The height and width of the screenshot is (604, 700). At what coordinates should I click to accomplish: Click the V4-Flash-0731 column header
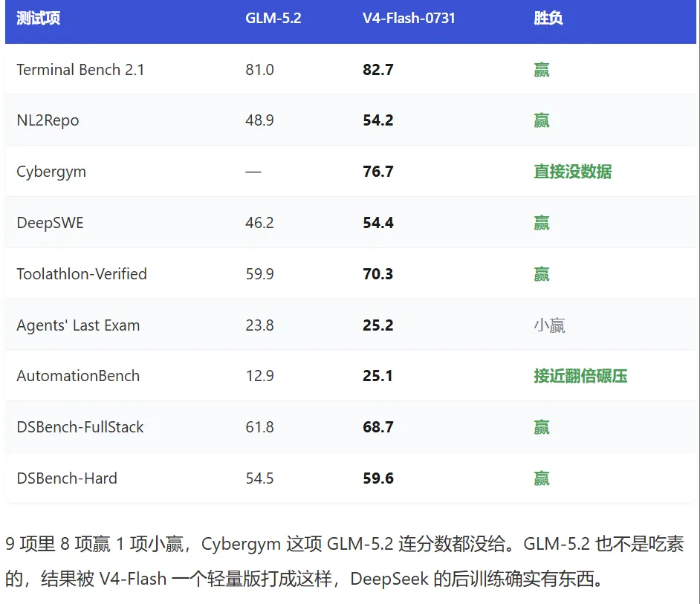[x=409, y=19]
